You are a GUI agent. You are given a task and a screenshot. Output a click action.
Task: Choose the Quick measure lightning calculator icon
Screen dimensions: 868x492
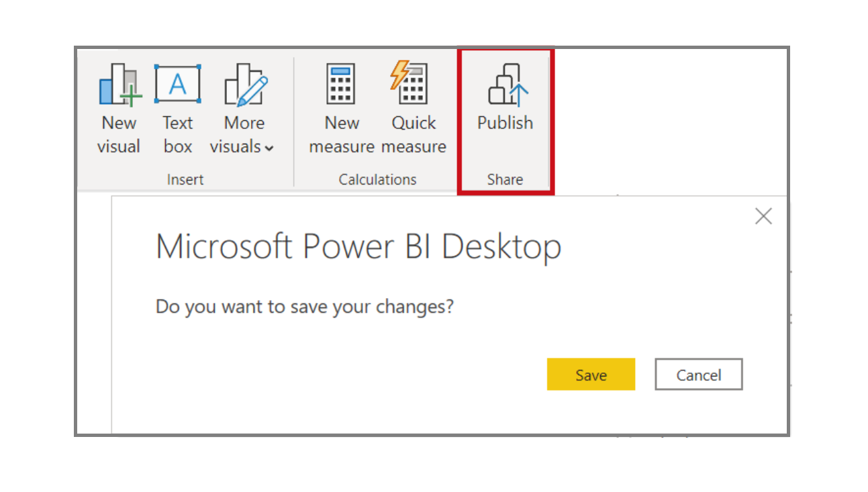408,83
